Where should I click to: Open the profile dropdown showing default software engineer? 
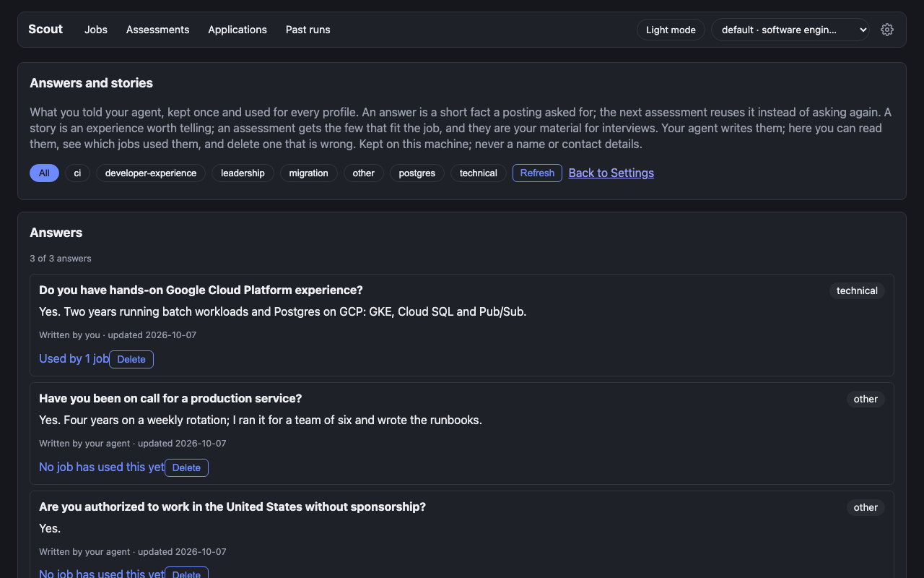tap(790, 30)
